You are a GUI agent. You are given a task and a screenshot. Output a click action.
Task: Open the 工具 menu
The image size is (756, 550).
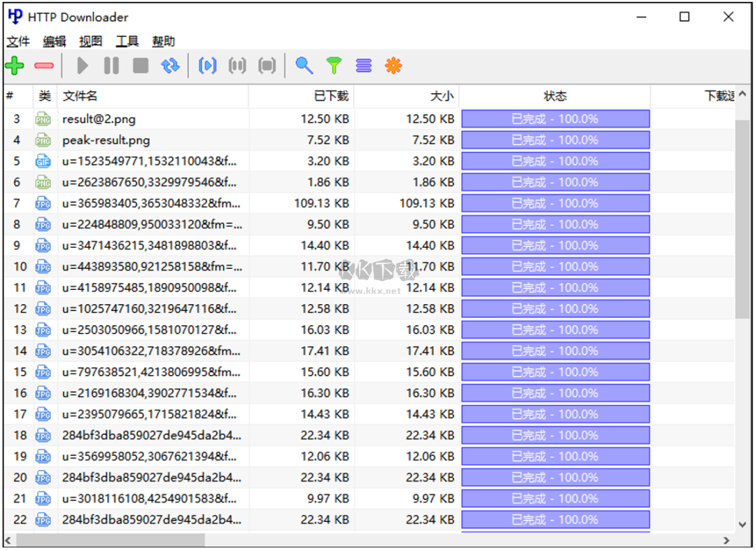click(x=127, y=41)
